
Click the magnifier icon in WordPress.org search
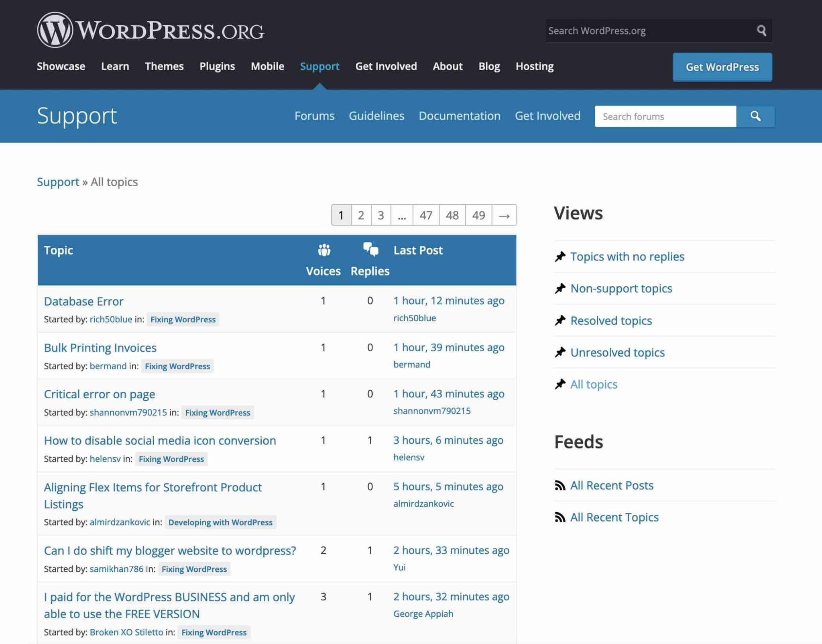click(761, 31)
